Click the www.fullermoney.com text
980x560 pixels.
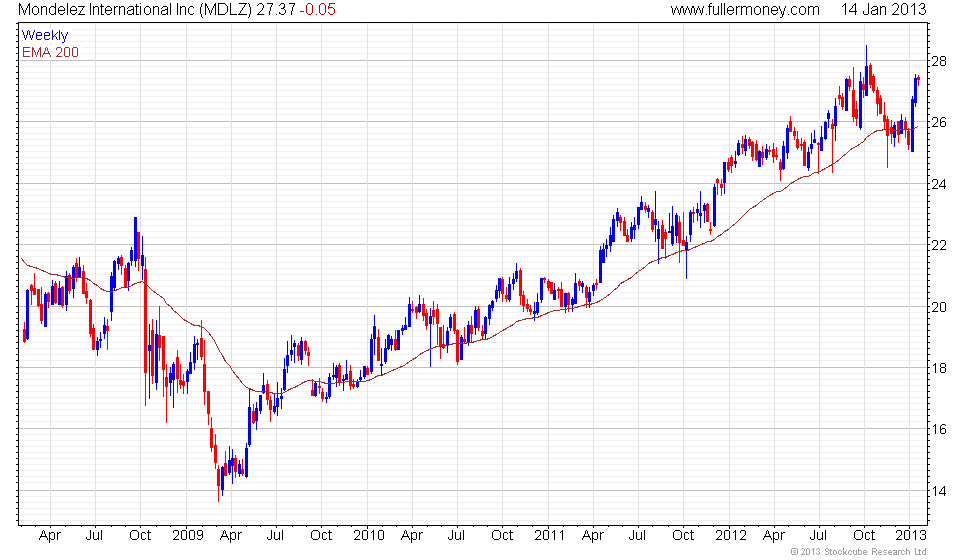point(745,9)
